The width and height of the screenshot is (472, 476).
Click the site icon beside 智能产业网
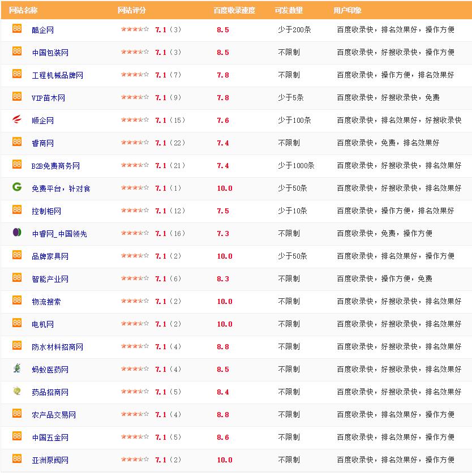17,277
